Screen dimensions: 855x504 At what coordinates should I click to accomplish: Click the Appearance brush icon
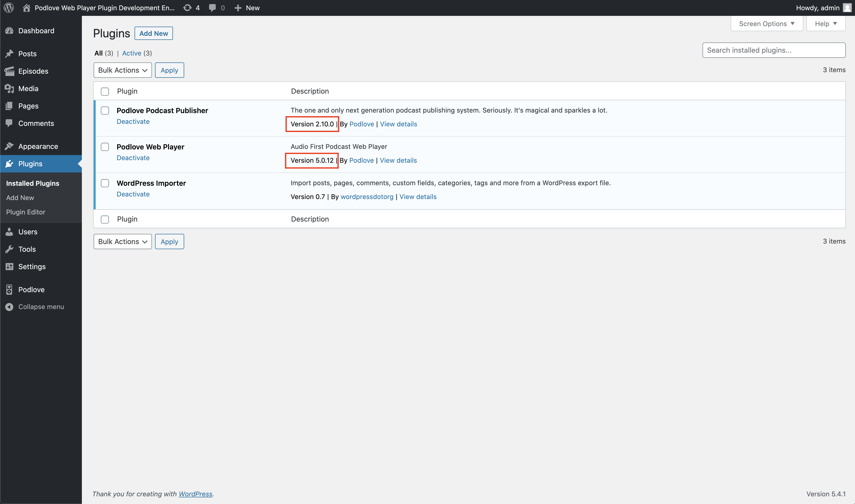[9, 146]
